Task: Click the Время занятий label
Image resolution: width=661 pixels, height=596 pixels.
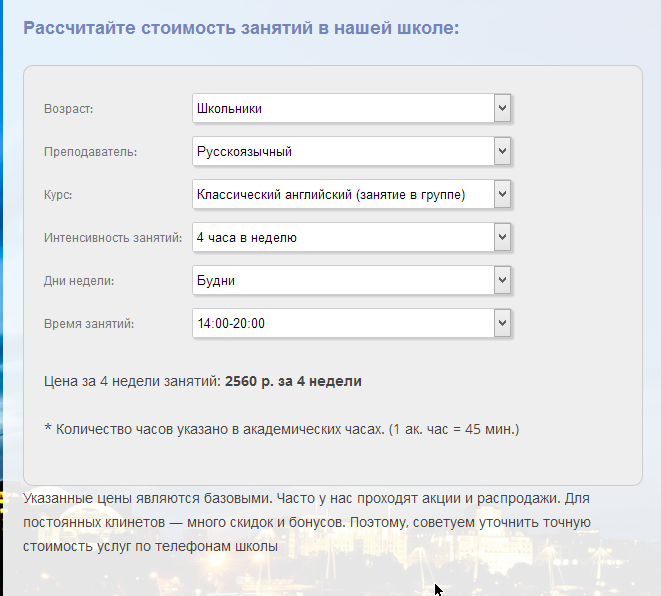Action: [x=89, y=324]
